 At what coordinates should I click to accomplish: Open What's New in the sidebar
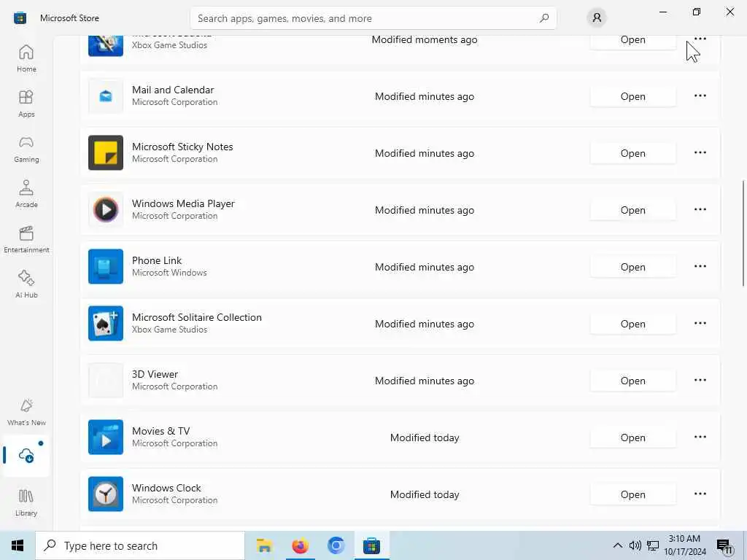26,413
